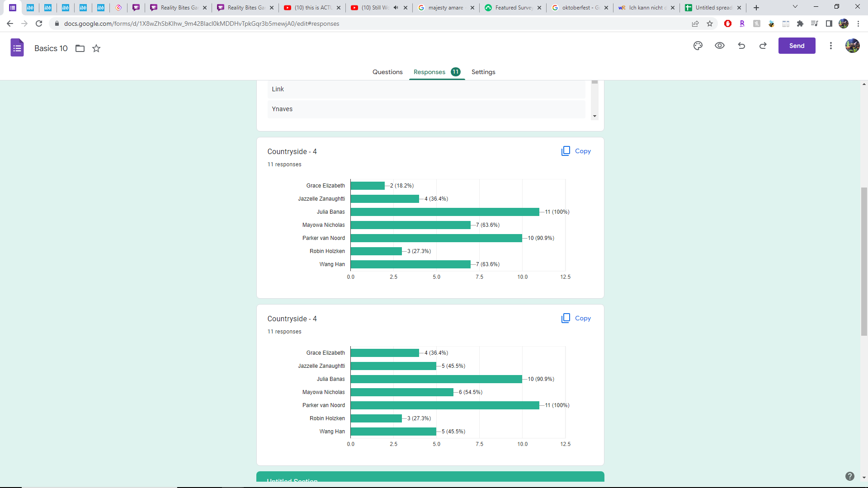Click the 'Basics 10' form title
868x488 pixels.
coord(51,48)
